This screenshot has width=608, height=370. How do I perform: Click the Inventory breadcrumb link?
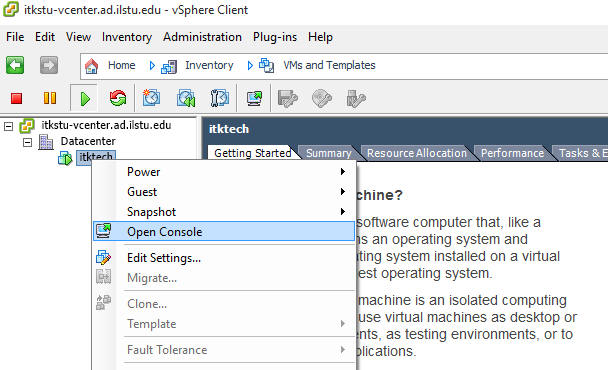(x=209, y=65)
